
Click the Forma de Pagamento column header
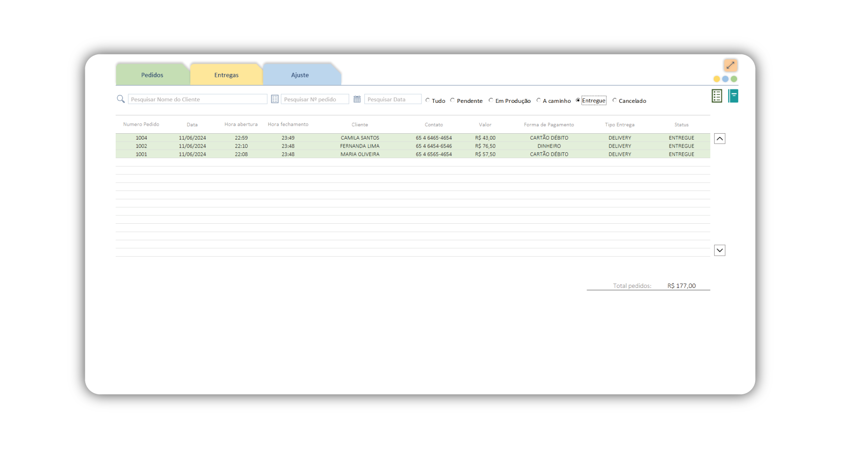(549, 125)
